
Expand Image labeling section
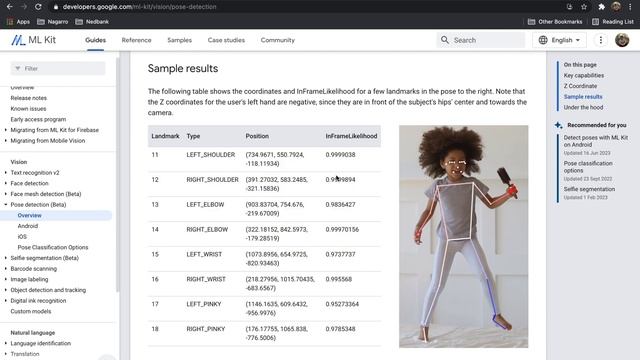coord(6,279)
